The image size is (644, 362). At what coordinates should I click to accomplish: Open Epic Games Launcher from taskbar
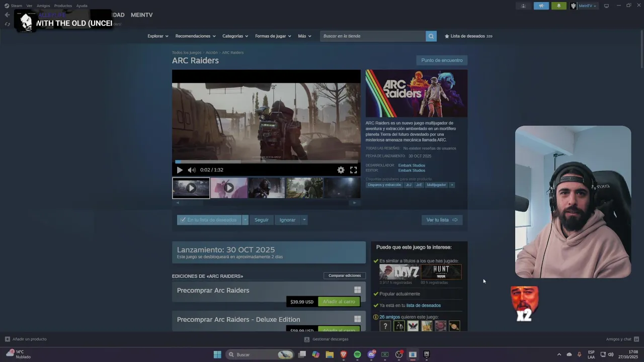point(427,354)
